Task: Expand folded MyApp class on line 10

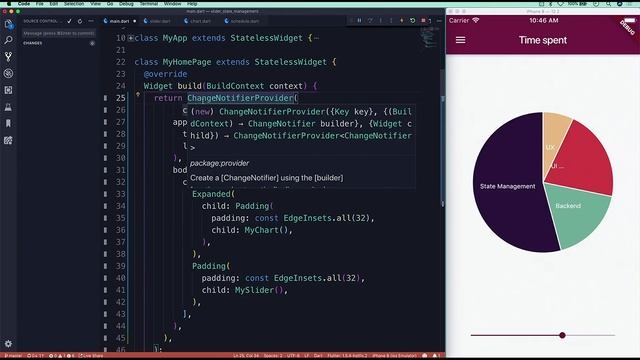Action: (x=130, y=38)
